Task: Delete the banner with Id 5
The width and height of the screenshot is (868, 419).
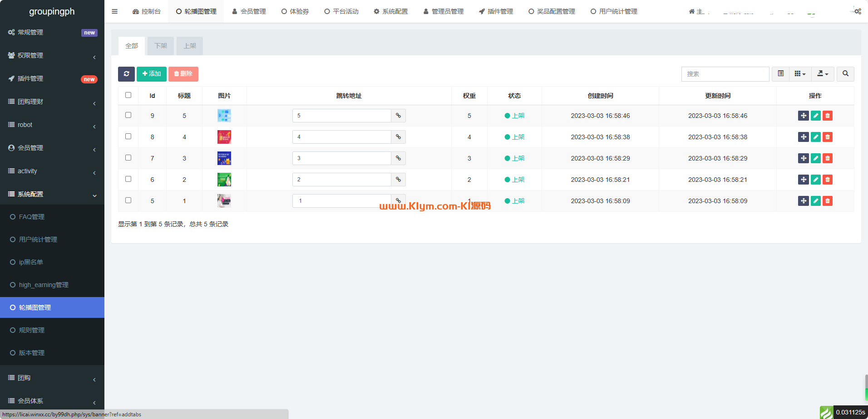Action: [828, 201]
